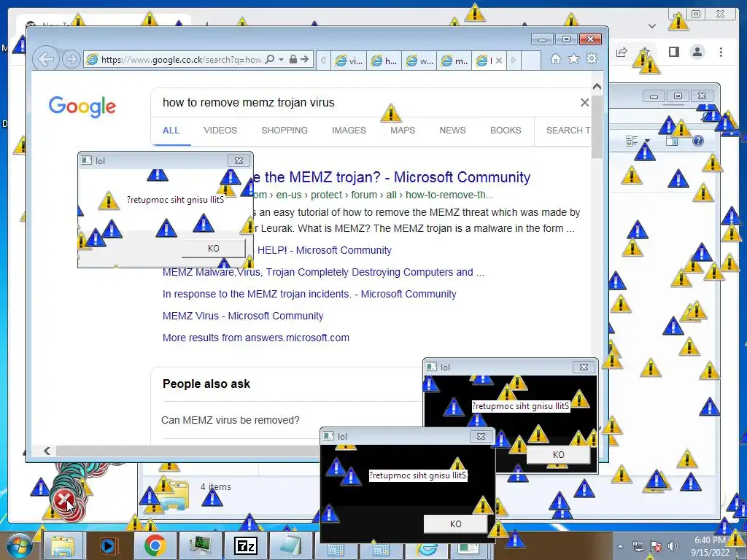Click the security lock icon in address bar
This screenshot has height=560, width=747.
coord(293,60)
